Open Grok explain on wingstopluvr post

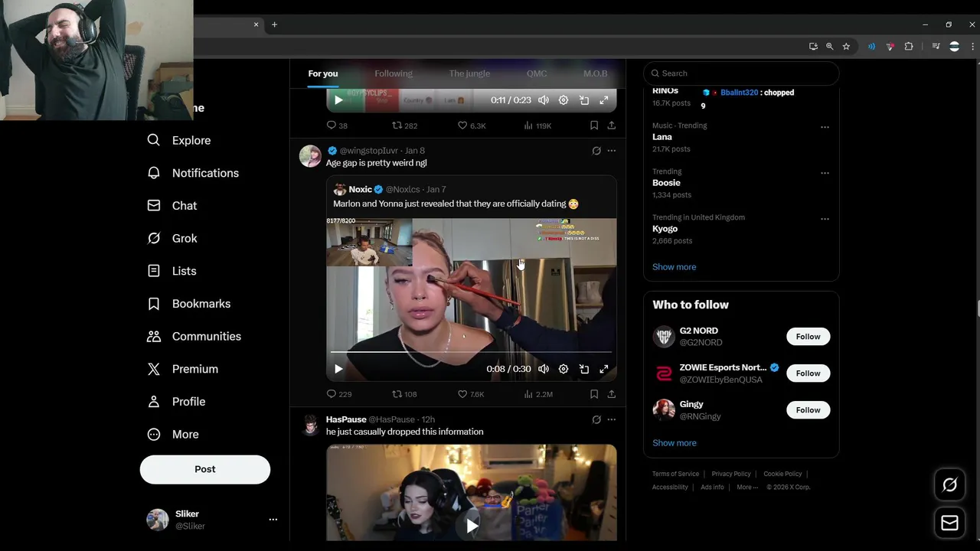pos(596,151)
